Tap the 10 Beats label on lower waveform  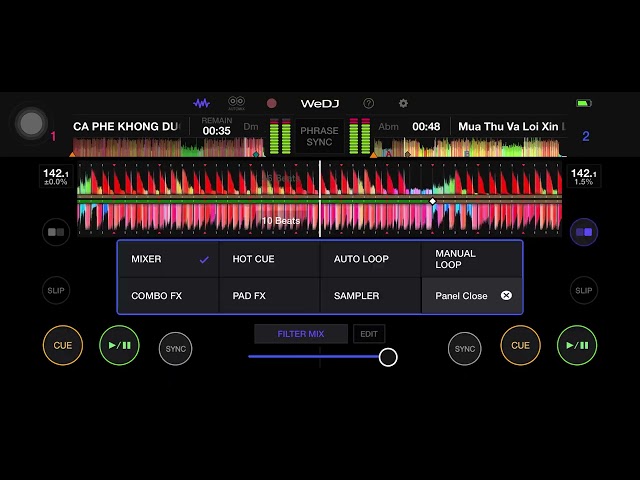click(281, 221)
